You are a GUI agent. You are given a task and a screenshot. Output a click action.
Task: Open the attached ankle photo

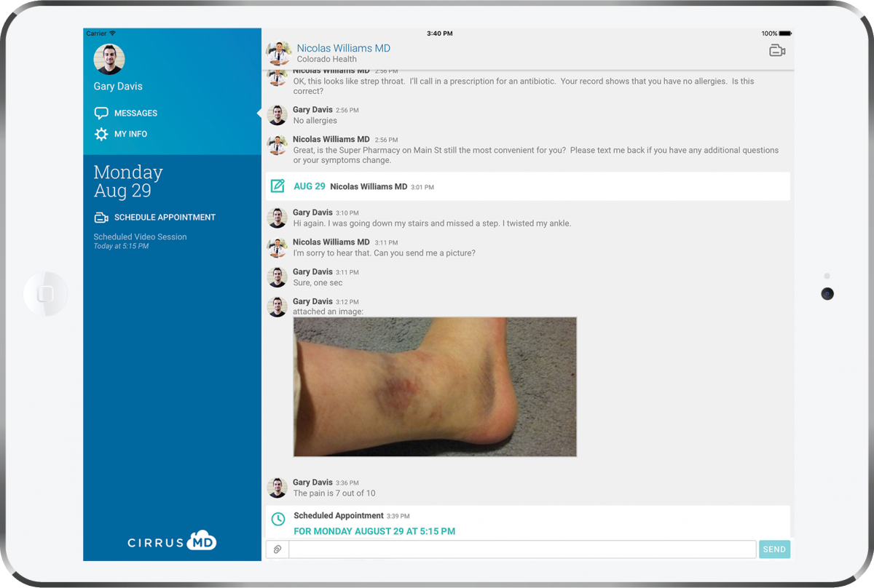click(435, 386)
